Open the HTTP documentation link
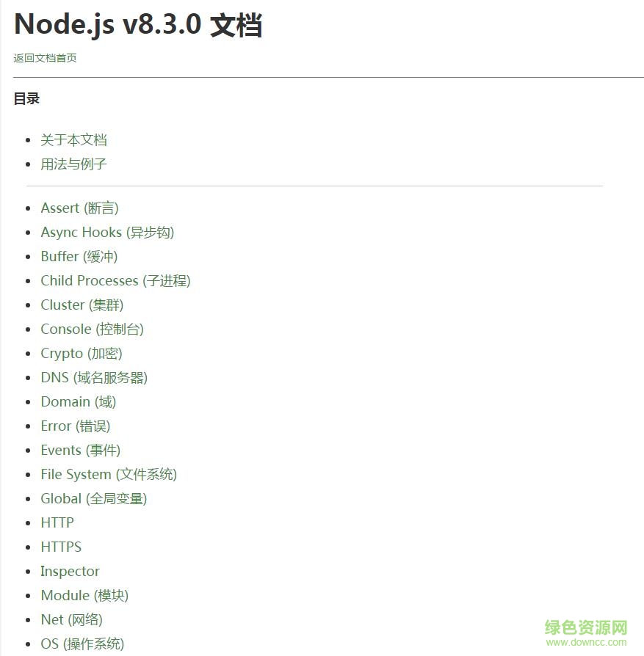 pyautogui.click(x=57, y=523)
